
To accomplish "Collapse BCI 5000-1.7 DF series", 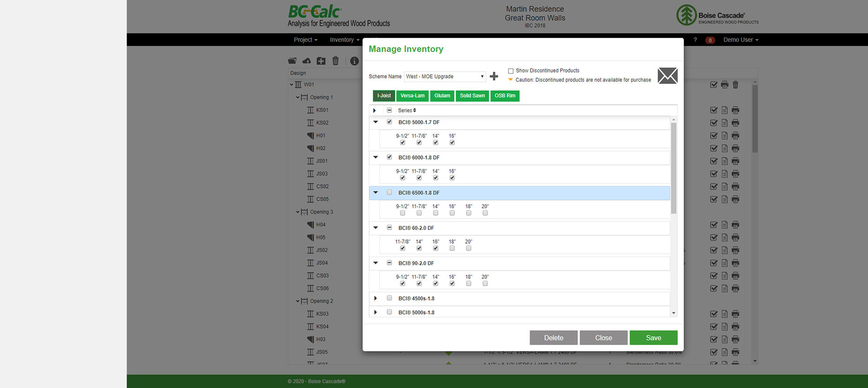I will (376, 122).
